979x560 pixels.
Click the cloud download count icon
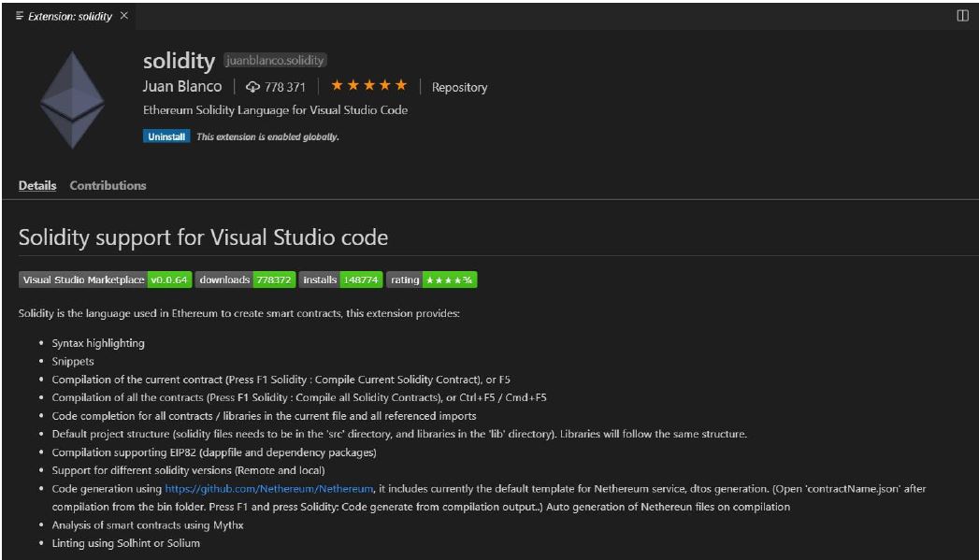coord(252,87)
